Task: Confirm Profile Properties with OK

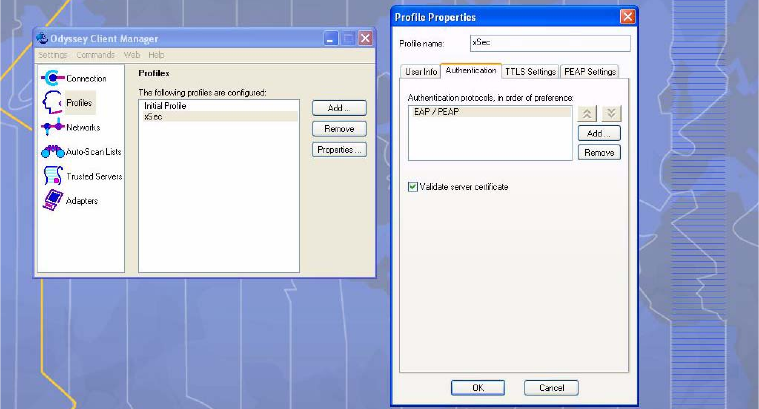Action: tap(478, 388)
